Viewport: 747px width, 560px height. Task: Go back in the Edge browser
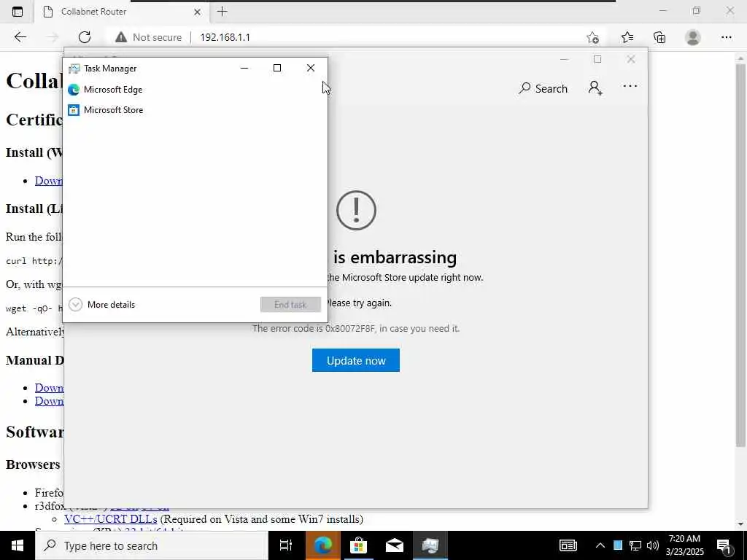tap(20, 37)
